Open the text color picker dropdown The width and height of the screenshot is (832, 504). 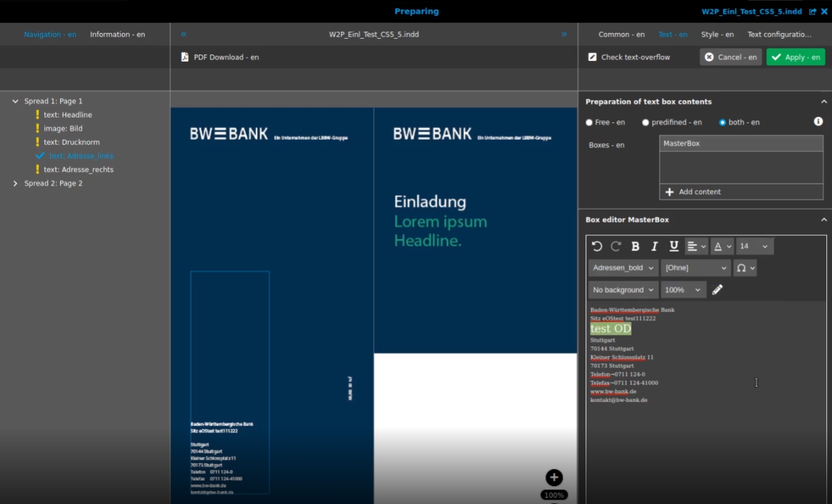(x=722, y=247)
